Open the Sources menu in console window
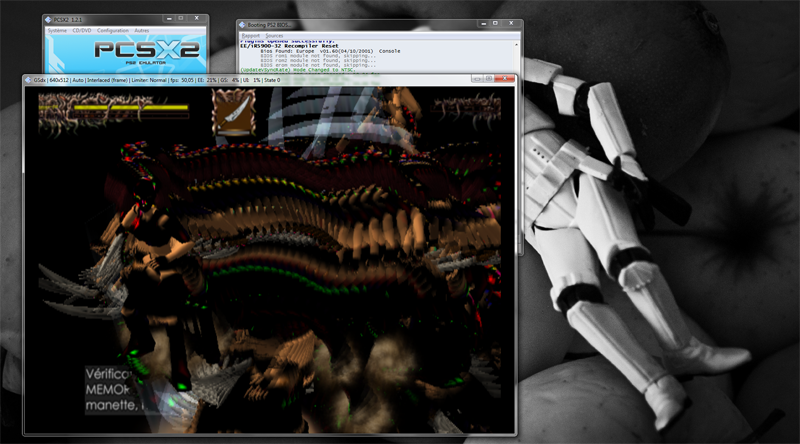The image size is (800, 444). click(x=274, y=36)
